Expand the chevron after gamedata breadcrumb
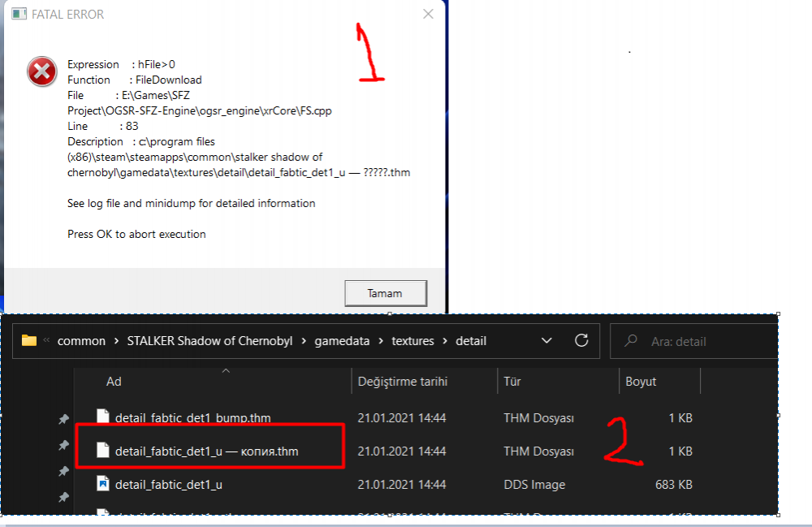Viewport: 812px width, 527px height. (381, 341)
